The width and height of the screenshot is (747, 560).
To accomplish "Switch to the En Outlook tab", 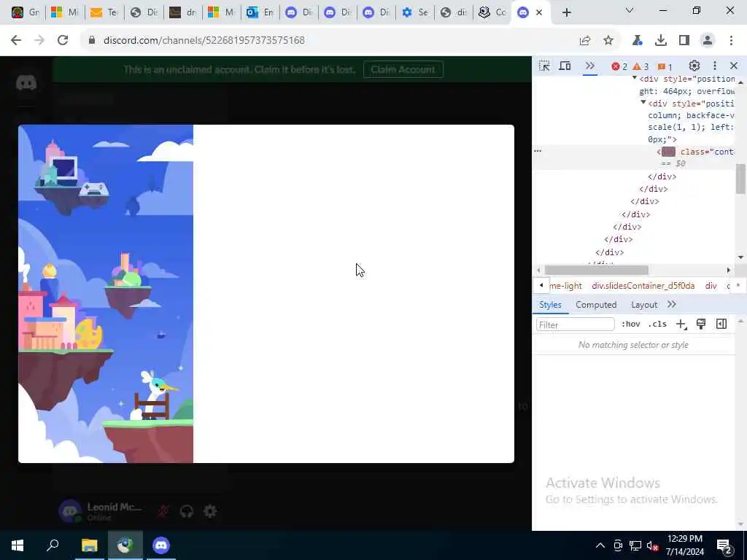I will (260, 12).
